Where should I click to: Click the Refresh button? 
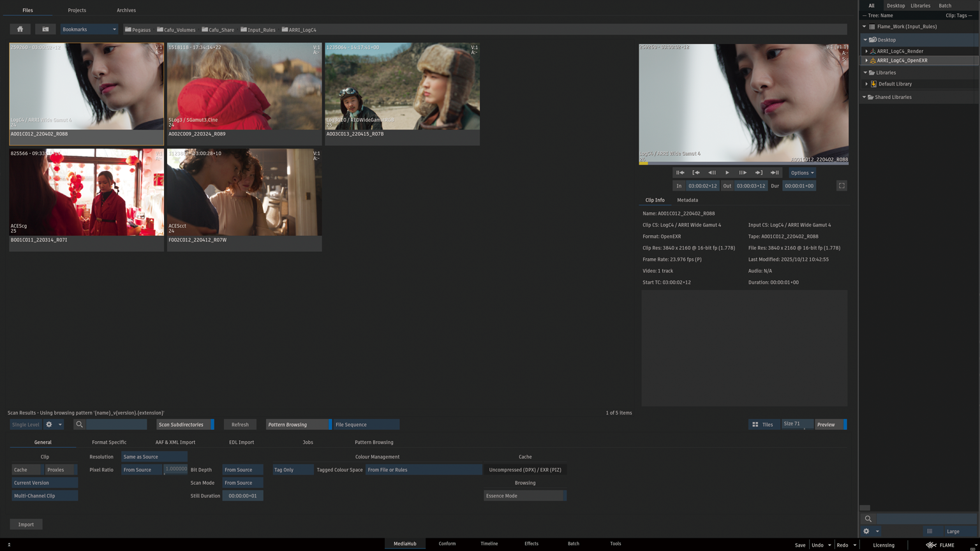tap(240, 425)
